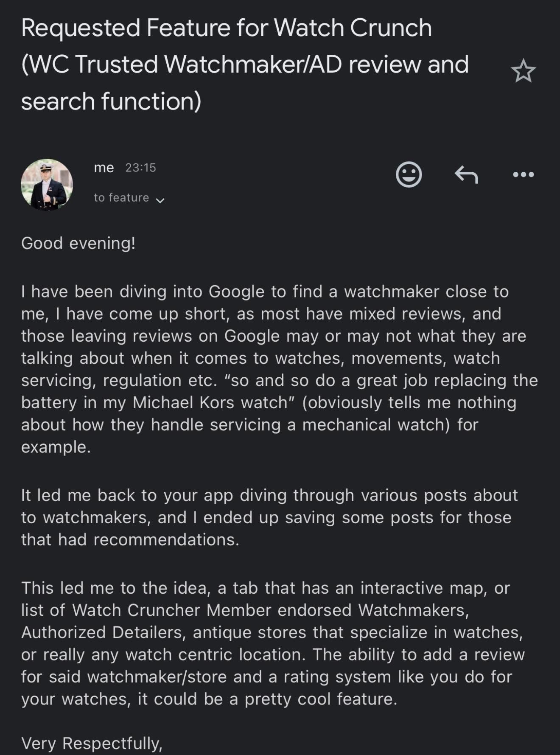Tap the 'Good evening!' greeting text
Image resolution: width=560 pixels, height=755 pixels.
click(78, 242)
